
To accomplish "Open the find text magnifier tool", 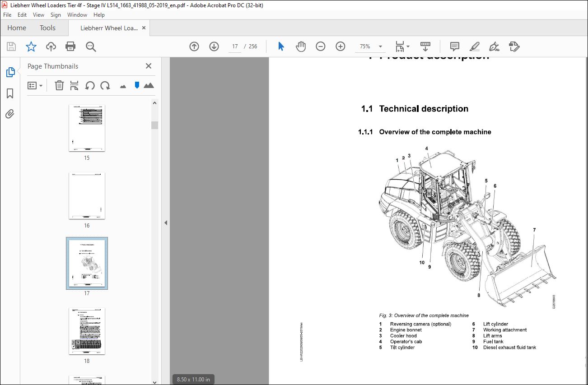I will [91, 46].
